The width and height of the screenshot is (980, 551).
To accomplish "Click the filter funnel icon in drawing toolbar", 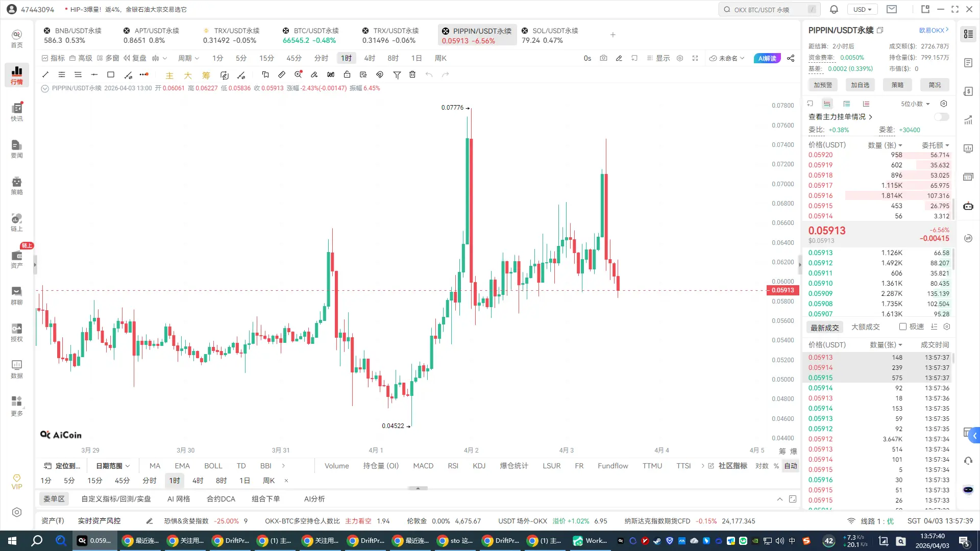I will coord(397,74).
